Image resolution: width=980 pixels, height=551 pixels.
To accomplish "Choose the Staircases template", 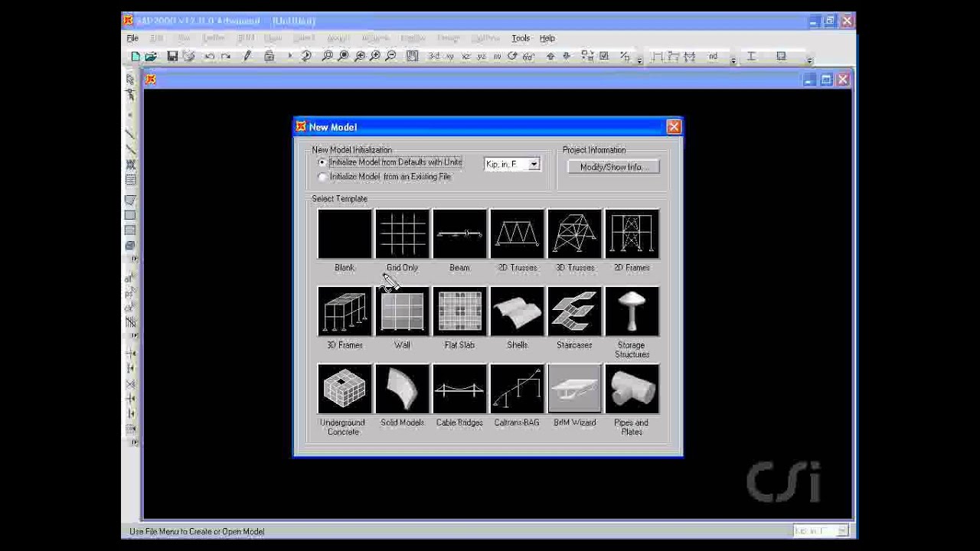I will click(574, 311).
